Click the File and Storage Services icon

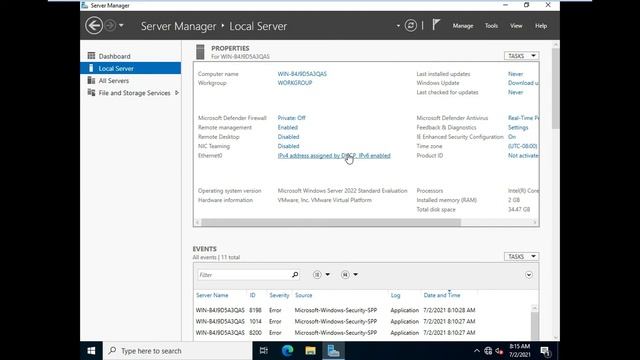(91, 92)
